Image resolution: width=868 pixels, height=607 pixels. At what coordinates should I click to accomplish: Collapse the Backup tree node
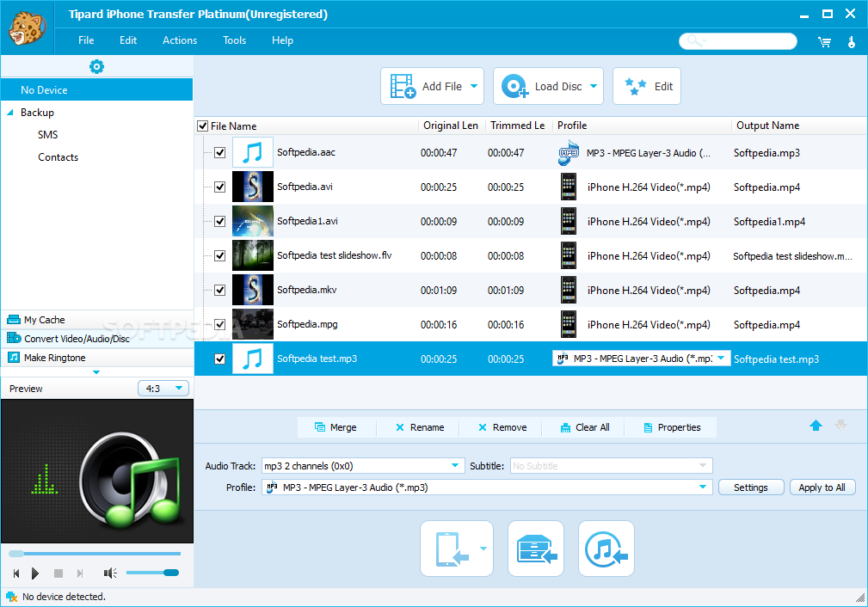coord(10,113)
